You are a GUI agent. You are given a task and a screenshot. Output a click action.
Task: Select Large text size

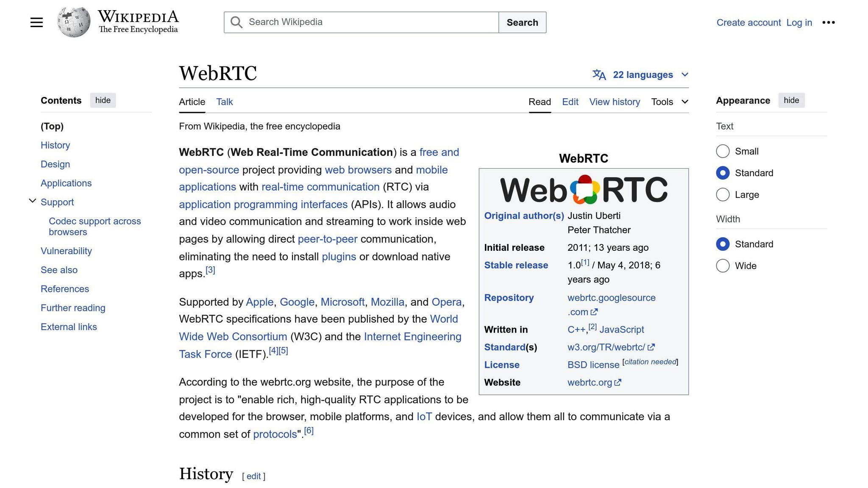[x=723, y=195]
